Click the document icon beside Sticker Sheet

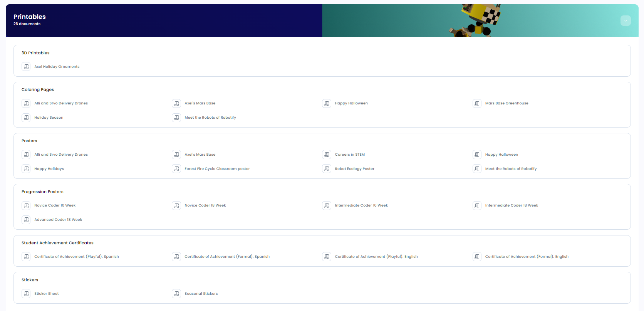tap(26, 294)
